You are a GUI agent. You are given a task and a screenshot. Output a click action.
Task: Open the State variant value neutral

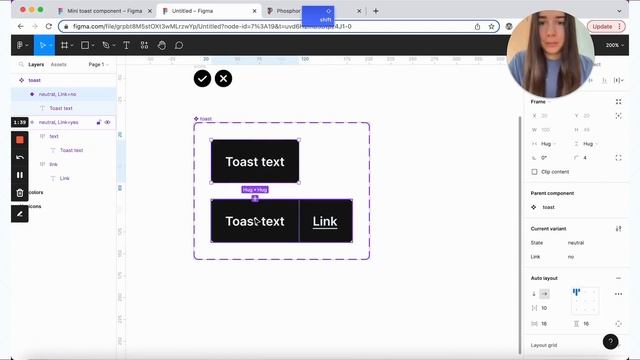(x=576, y=243)
